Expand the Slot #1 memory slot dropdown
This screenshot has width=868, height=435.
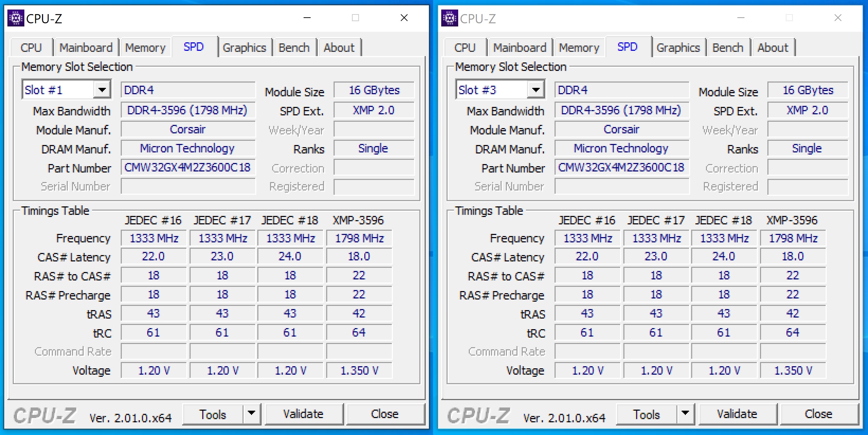pyautogui.click(x=102, y=90)
